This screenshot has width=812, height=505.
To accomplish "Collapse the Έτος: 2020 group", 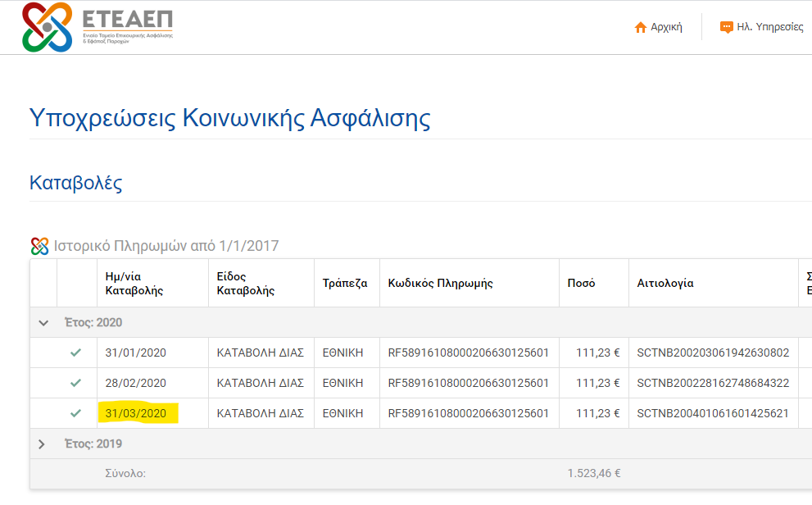I will [x=43, y=323].
